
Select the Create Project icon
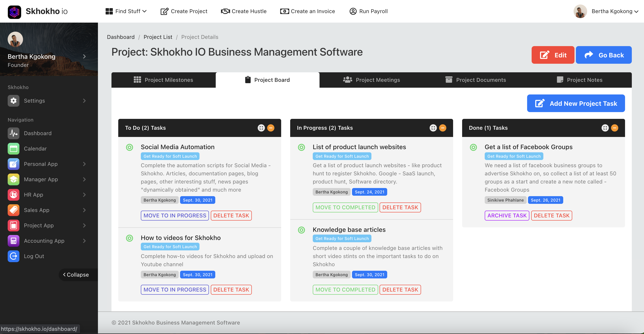pyautogui.click(x=164, y=11)
